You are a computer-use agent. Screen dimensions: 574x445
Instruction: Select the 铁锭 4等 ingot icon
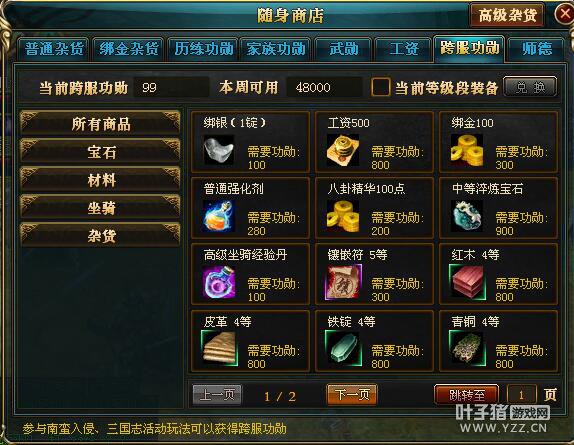[343, 349]
